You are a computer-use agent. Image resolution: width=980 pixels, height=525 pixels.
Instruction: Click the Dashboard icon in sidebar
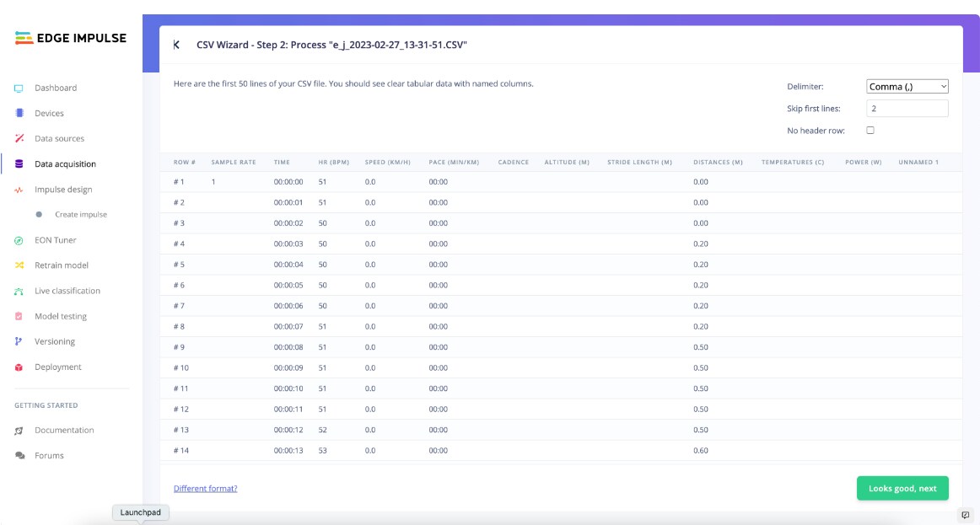19,88
